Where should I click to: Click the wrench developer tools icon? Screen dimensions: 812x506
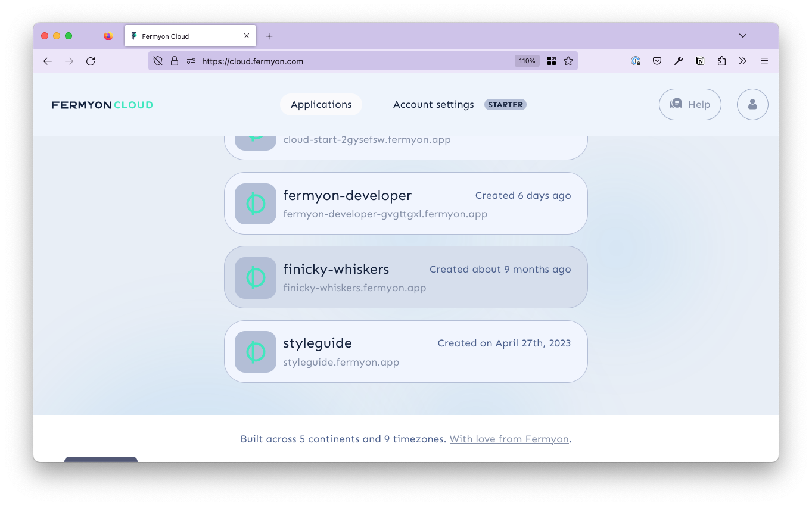point(679,61)
